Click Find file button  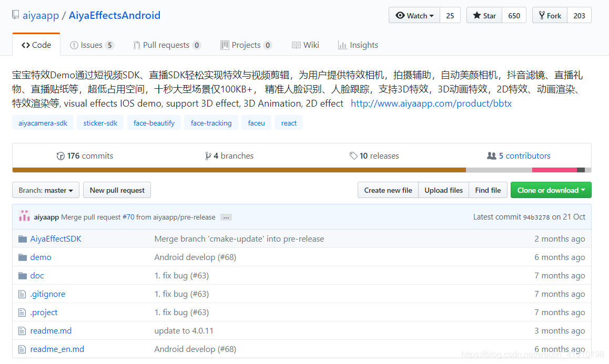(488, 190)
